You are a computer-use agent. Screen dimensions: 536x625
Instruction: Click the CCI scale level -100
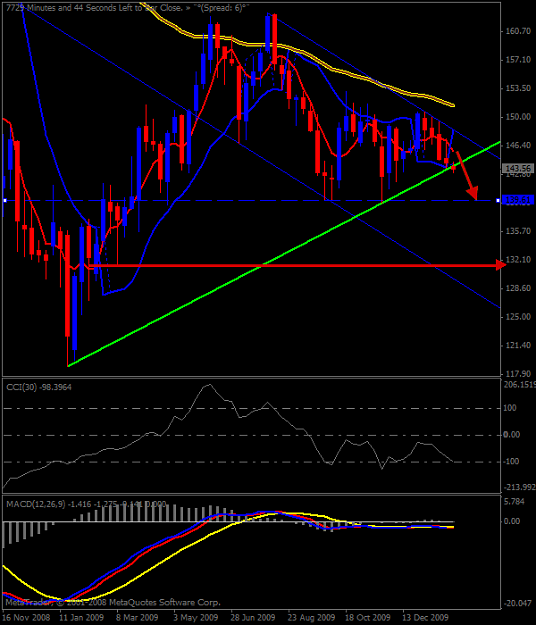[512, 462]
